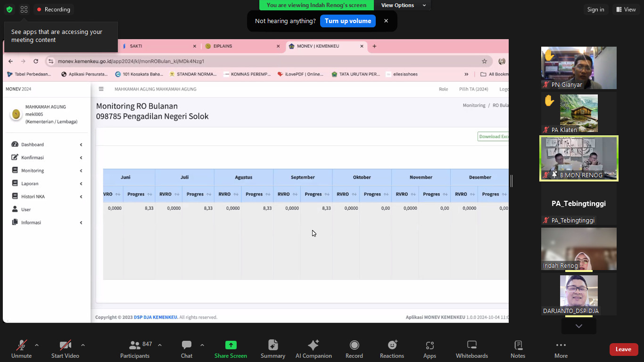
Task: Select the PN Gianyar video thumbnail
Action: point(578,68)
